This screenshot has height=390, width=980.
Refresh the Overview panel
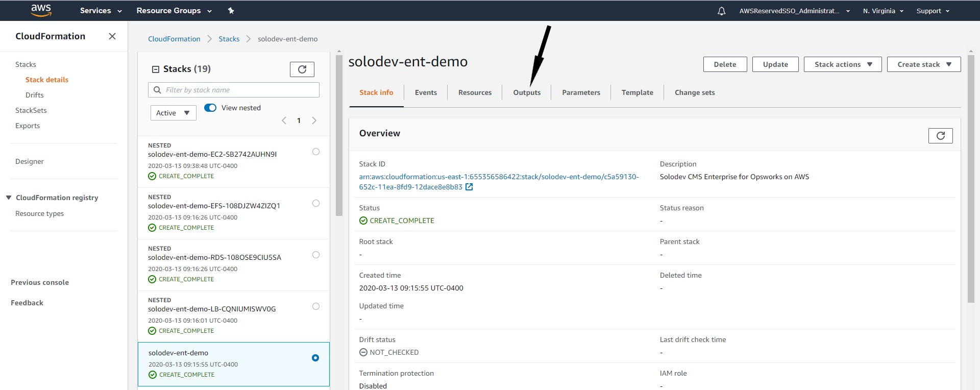tap(940, 136)
